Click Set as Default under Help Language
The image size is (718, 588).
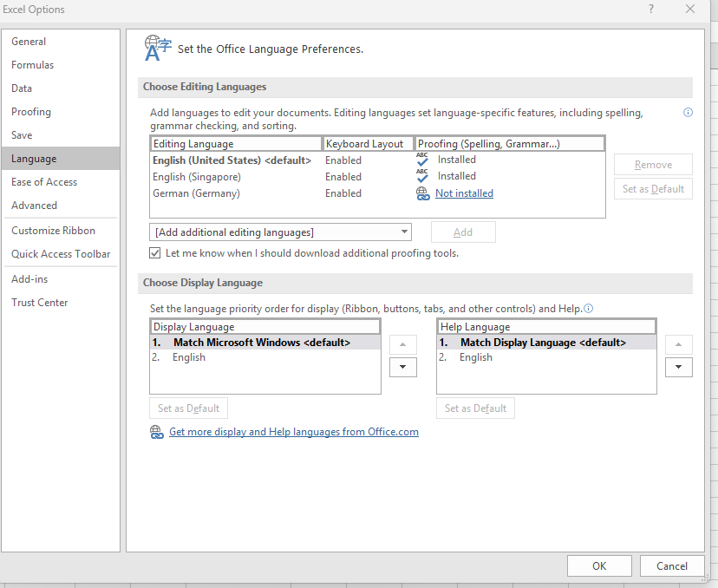coord(475,408)
